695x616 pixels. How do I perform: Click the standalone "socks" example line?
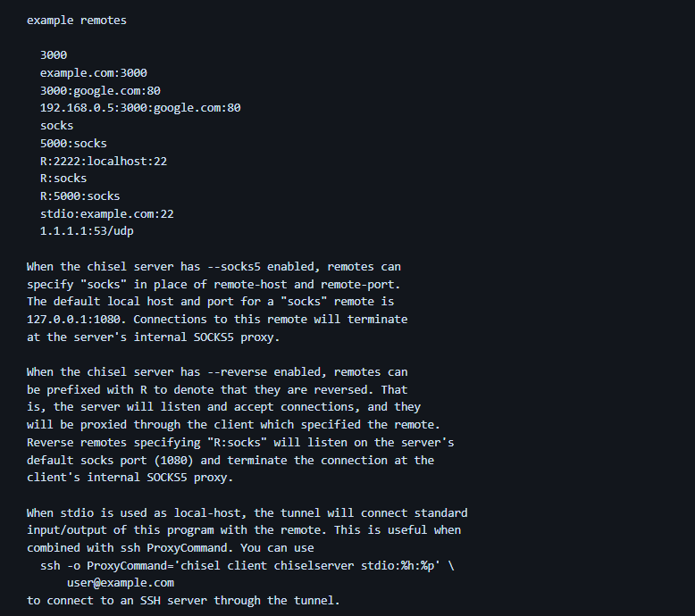(x=57, y=126)
